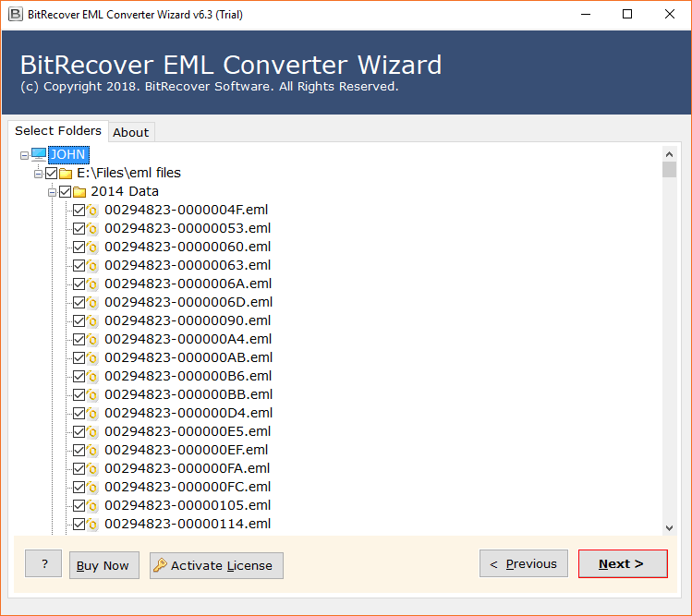Open help with the ? button
This screenshot has height=616, width=692.
click(x=43, y=564)
